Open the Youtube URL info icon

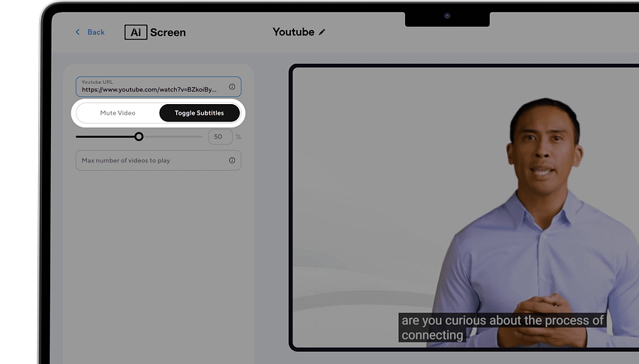click(x=232, y=87)
